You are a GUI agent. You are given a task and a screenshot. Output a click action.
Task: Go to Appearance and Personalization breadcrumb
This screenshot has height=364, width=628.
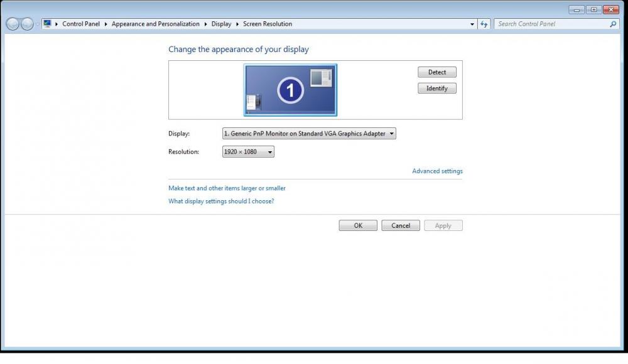click(155, 24)
